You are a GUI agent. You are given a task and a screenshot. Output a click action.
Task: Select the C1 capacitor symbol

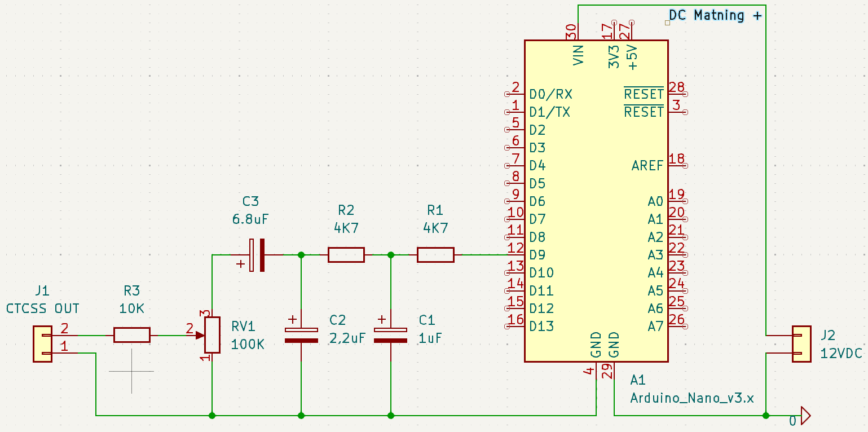390,335
